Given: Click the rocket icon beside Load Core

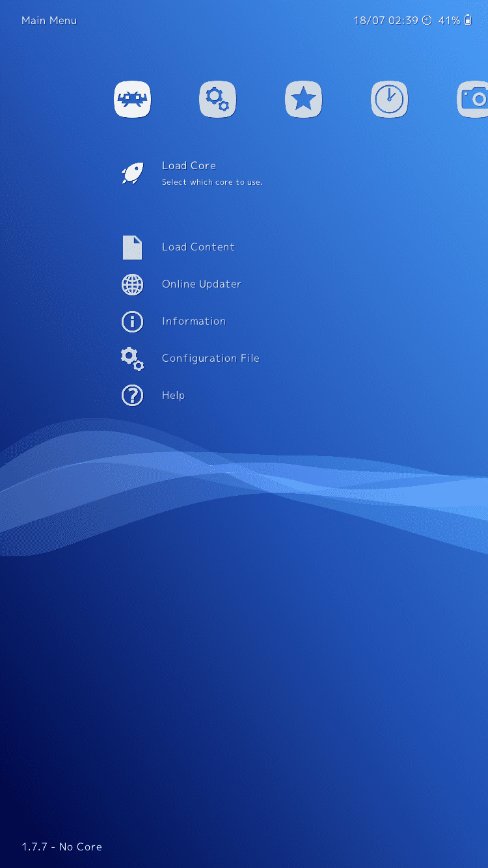Looking at the screenshot, I should click(132, 174).
